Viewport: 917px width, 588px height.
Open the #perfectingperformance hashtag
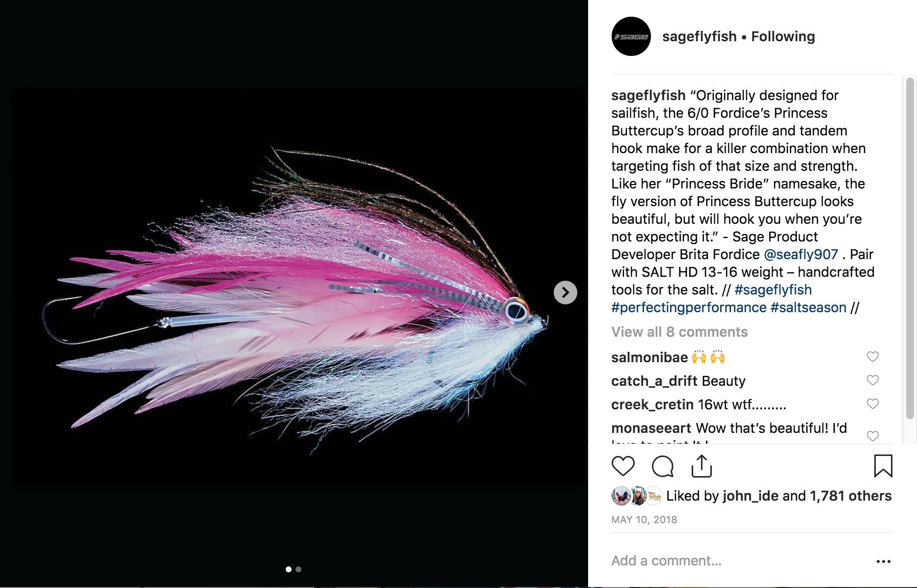(689, 307)
